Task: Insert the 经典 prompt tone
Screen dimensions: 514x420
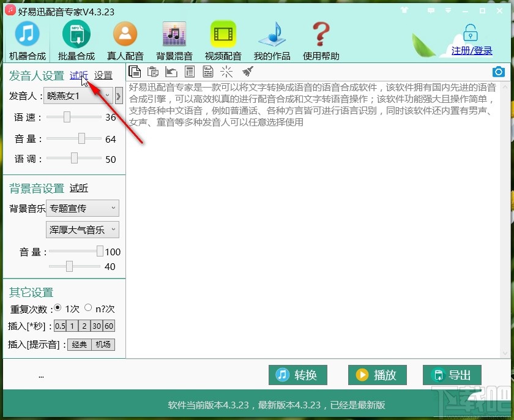Action: [x=80, y=345]
